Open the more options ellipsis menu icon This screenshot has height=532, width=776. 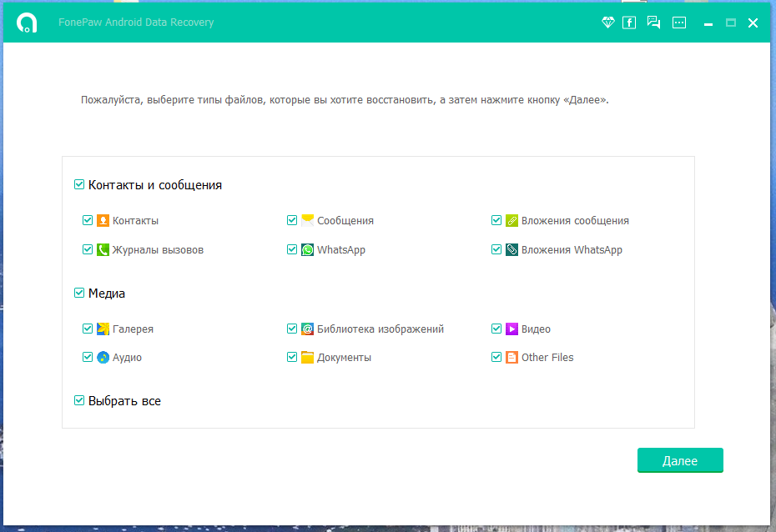coord(679,23)
